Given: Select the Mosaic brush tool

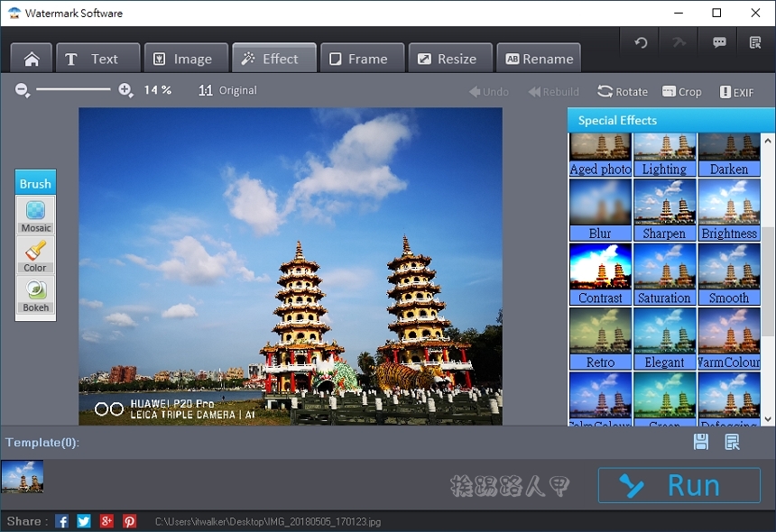Looking at the screenshot, I should tap(35, 215).
